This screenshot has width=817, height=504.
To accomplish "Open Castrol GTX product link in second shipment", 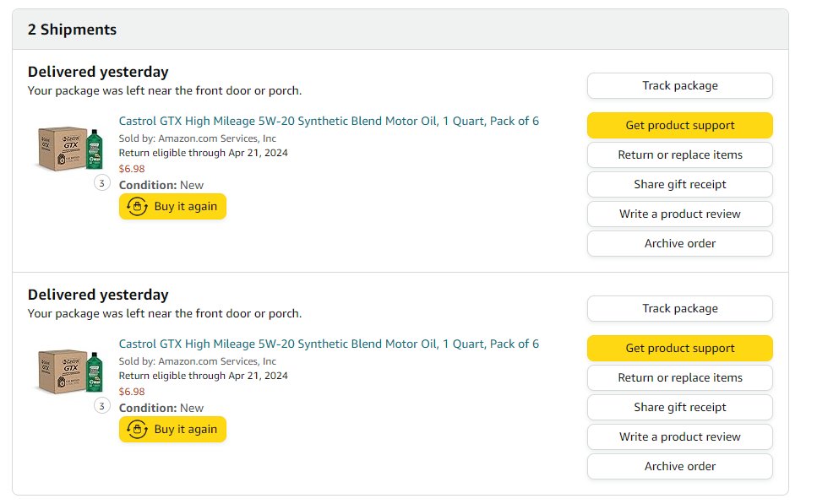I will point(329,344).
